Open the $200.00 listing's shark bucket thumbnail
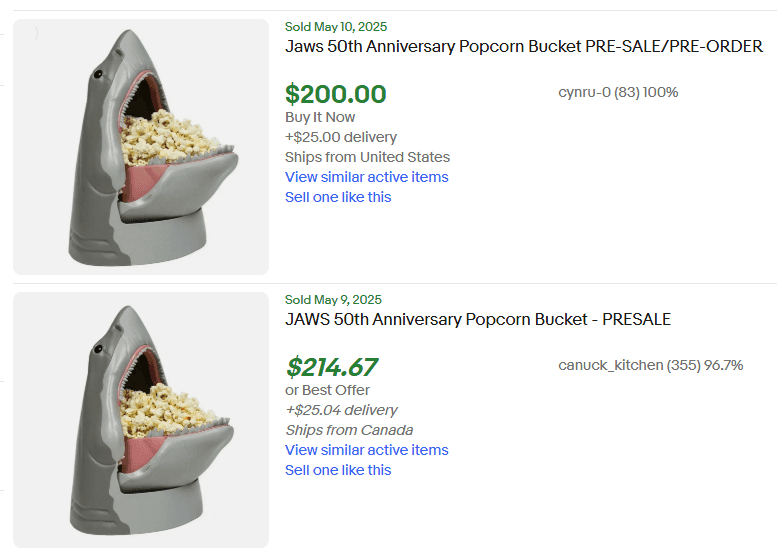The height and width of the screenshot is (549, 777). (x=141, y=147)
